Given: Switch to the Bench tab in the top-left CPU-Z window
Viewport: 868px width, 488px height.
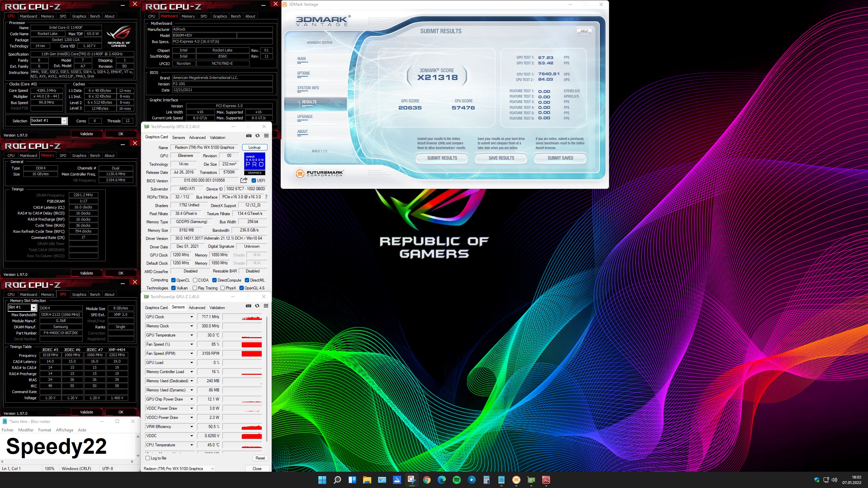Looking at the screenshot, I should point(95,16).
